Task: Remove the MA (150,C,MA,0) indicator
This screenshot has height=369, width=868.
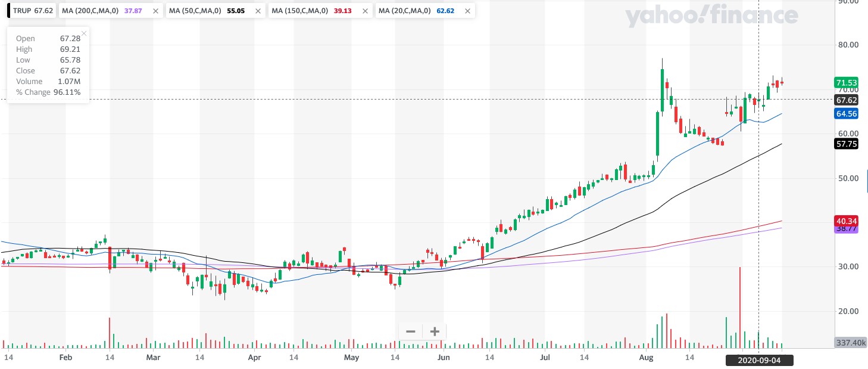Action: (x=364, y=11)
